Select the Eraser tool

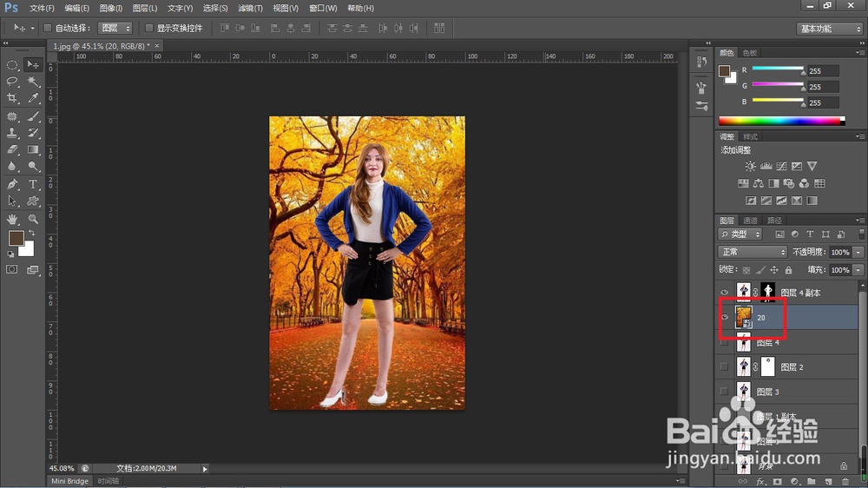[12, 149]
